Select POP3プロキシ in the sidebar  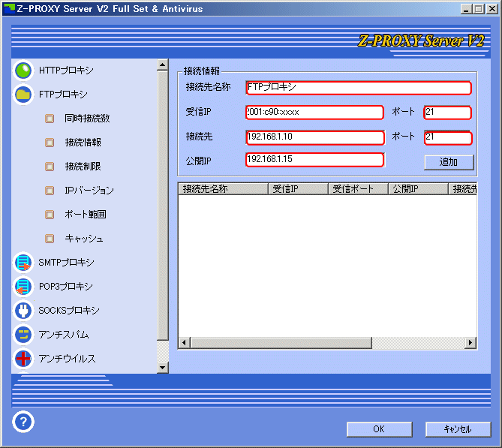66,287
